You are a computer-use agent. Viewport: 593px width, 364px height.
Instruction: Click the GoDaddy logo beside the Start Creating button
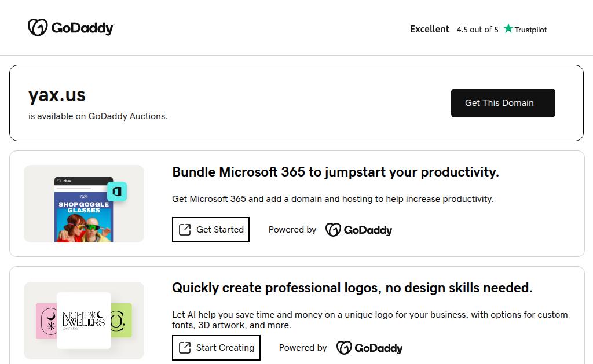369,348
